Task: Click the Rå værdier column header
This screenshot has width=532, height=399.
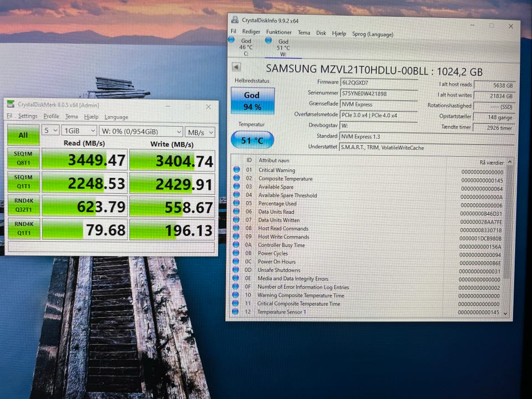Action: (492, 162)
